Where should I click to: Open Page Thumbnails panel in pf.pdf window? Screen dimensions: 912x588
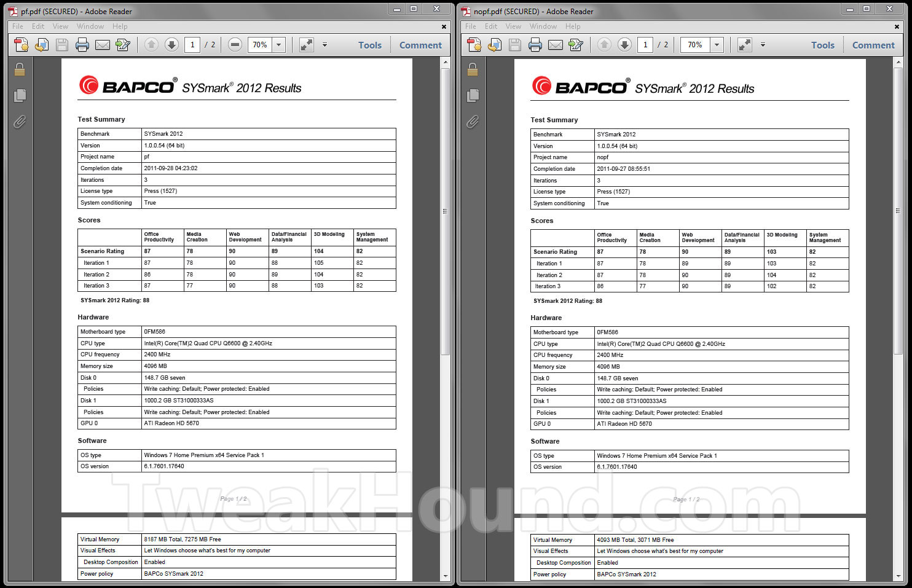20,95
